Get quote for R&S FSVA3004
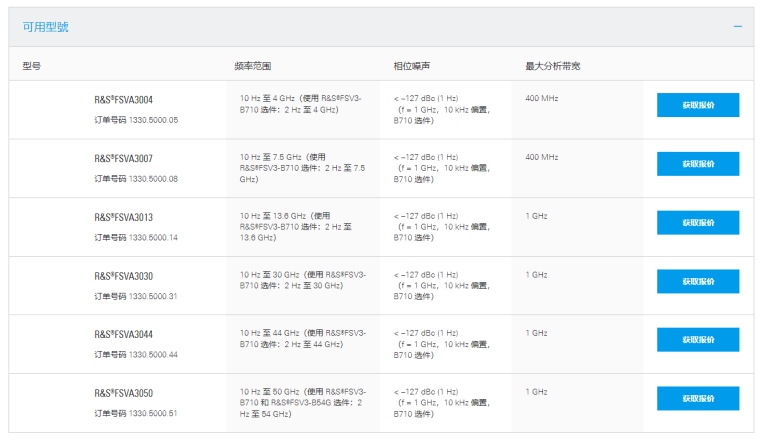The width and height of the screenshot is (760, 443). point(698,105)
